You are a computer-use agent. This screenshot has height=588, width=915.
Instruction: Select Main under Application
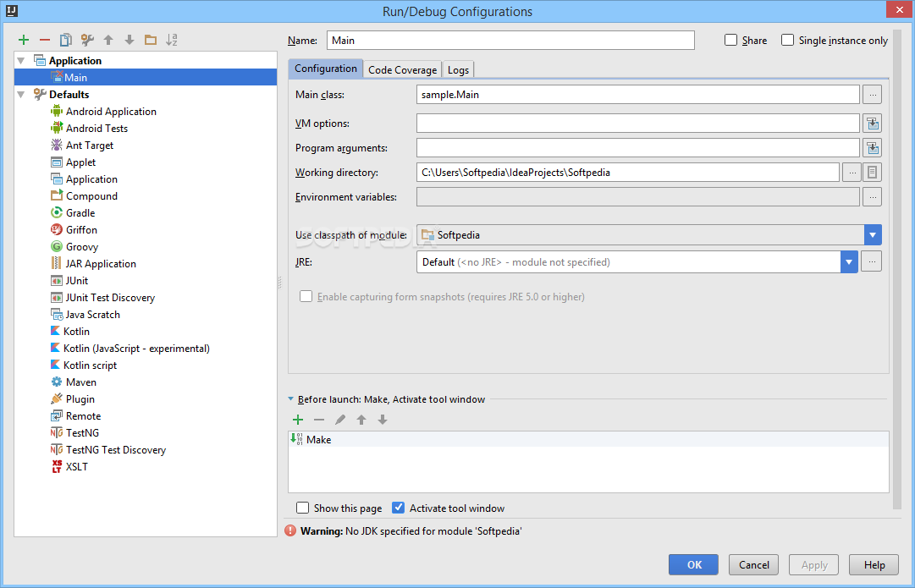click(146, 78)
